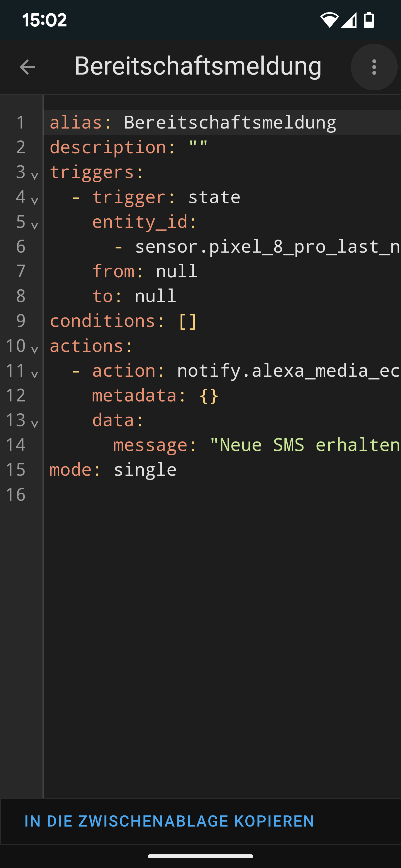Collapse the triggers block on line 3
The height and width of the screenshot is (868, 401).
35,176
